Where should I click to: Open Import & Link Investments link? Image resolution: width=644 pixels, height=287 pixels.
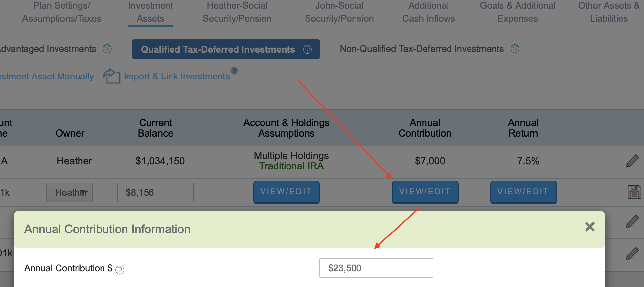click(x=176, y=77)
